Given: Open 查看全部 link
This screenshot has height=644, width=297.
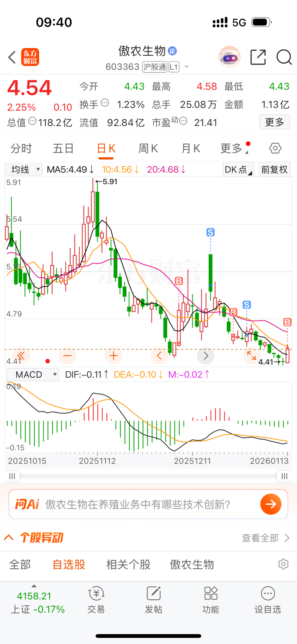Looking at the screenshot, I should coord(266,538).
